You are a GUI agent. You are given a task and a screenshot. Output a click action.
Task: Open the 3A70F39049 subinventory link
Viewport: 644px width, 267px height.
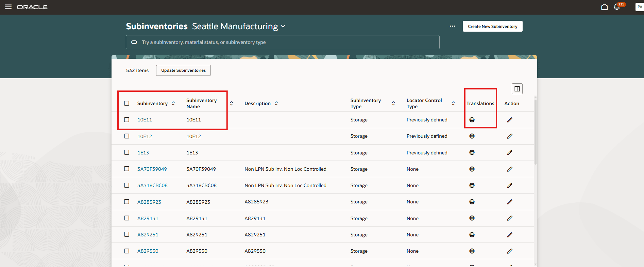coord(152,169)
